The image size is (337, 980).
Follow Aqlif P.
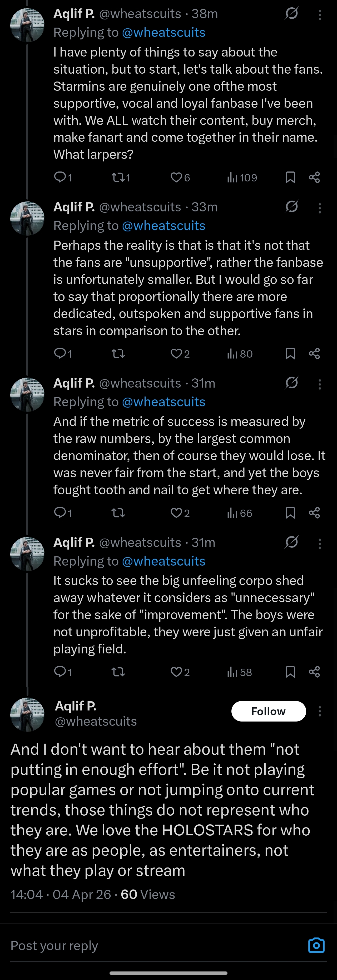pyautogui.click(x=269, y=711)
